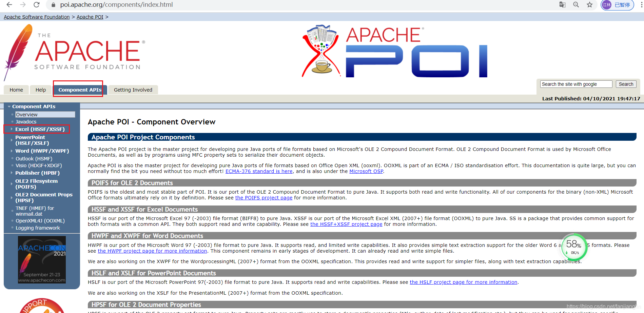The image size is (644, 313).
Task: Open the Google Translate page icon
Action: [562, 5]
